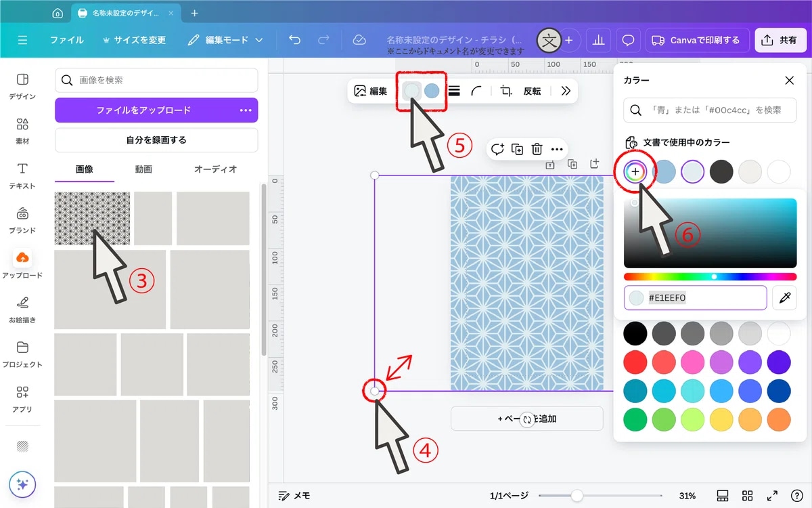The width and height of the screenshot is (812, 508).
Task: Expand the 編集モード dropdown
Action: tap(225, 40)
